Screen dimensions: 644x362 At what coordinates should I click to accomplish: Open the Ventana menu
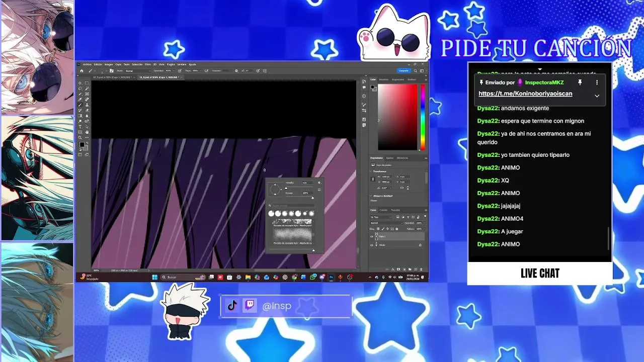[x=182, y=64]
